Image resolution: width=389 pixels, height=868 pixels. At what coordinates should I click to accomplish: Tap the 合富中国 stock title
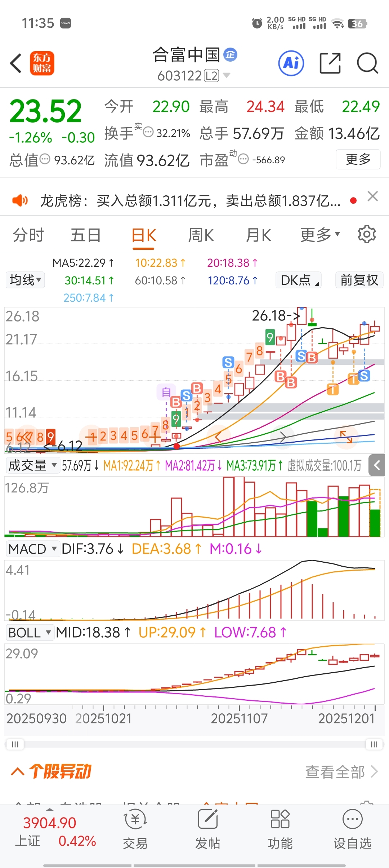point(187,55)
